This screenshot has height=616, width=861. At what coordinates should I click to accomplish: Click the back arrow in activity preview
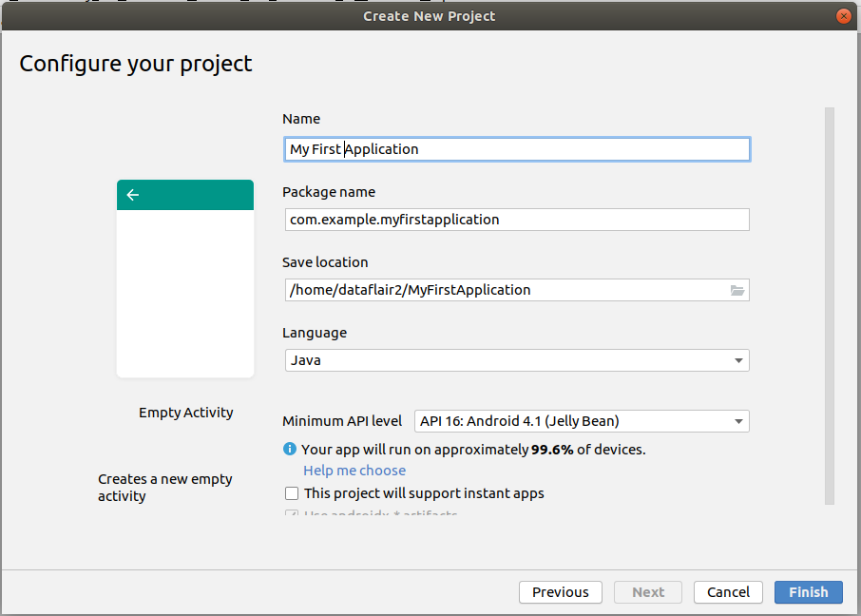pyautogui.click(x=133, y=195)
